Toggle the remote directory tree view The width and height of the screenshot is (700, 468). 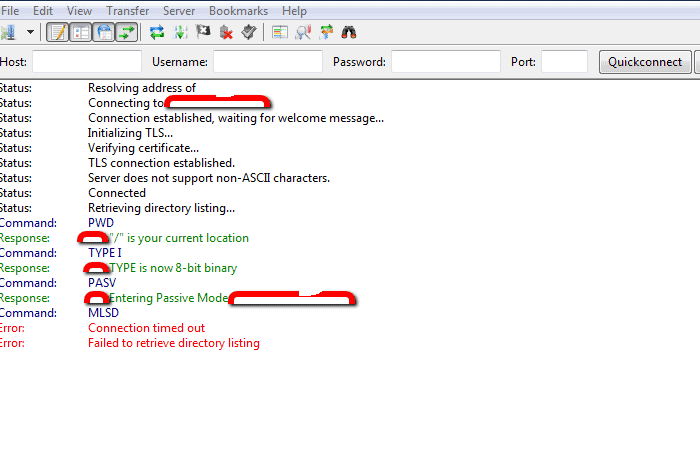pos(104,32)
